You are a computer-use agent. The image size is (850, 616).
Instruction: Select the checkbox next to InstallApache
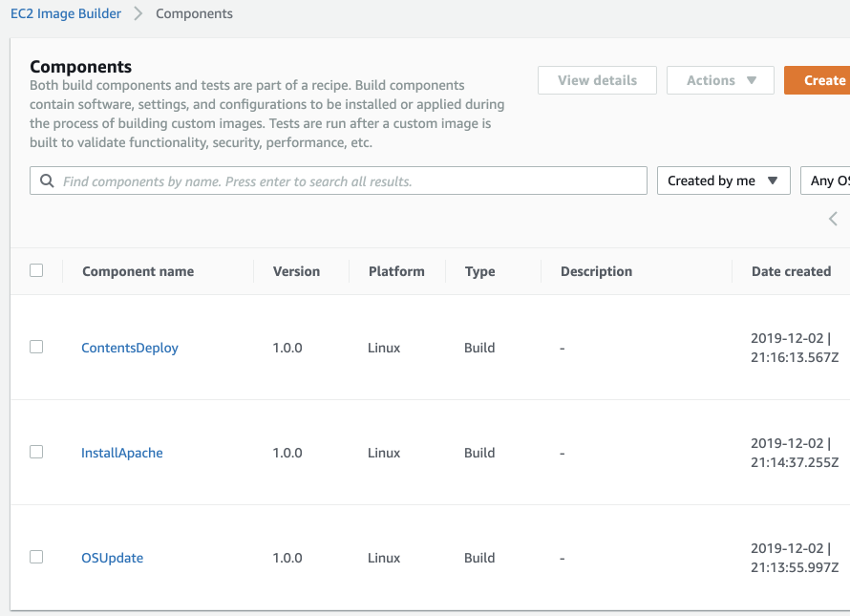(x=35, y=452)
